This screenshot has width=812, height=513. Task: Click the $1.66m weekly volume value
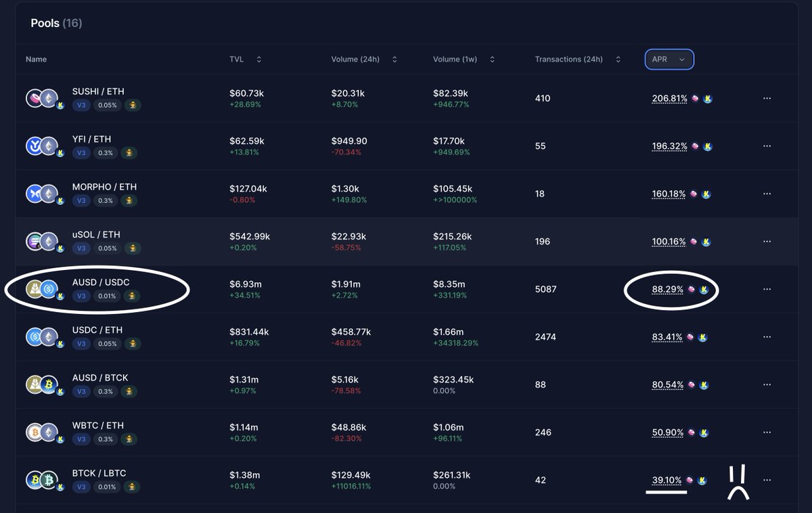[448, 332]
